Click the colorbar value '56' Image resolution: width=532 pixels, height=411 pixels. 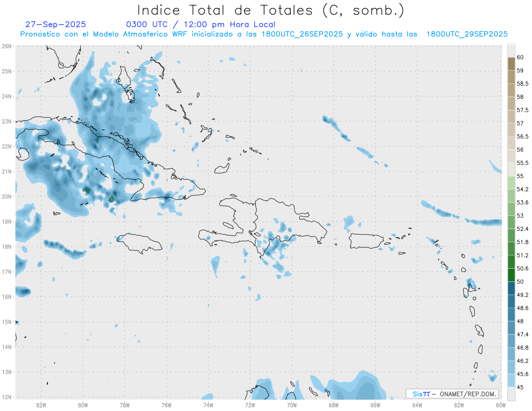point(520,149)
